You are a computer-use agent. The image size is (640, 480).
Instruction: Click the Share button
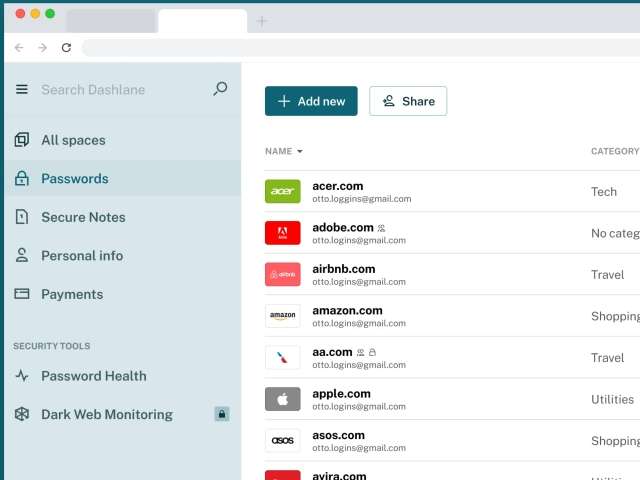tap(408, 101)
